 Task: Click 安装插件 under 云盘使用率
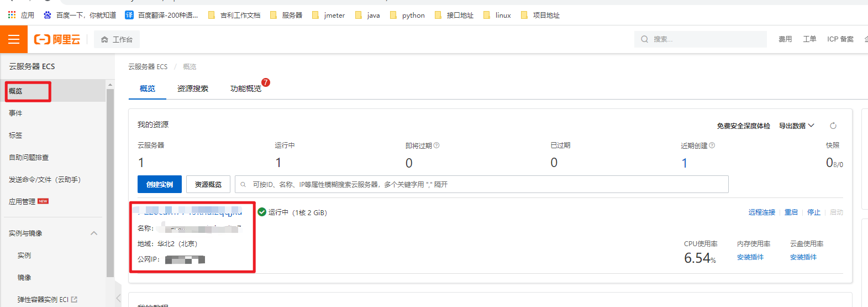click(x=803, y=257)
